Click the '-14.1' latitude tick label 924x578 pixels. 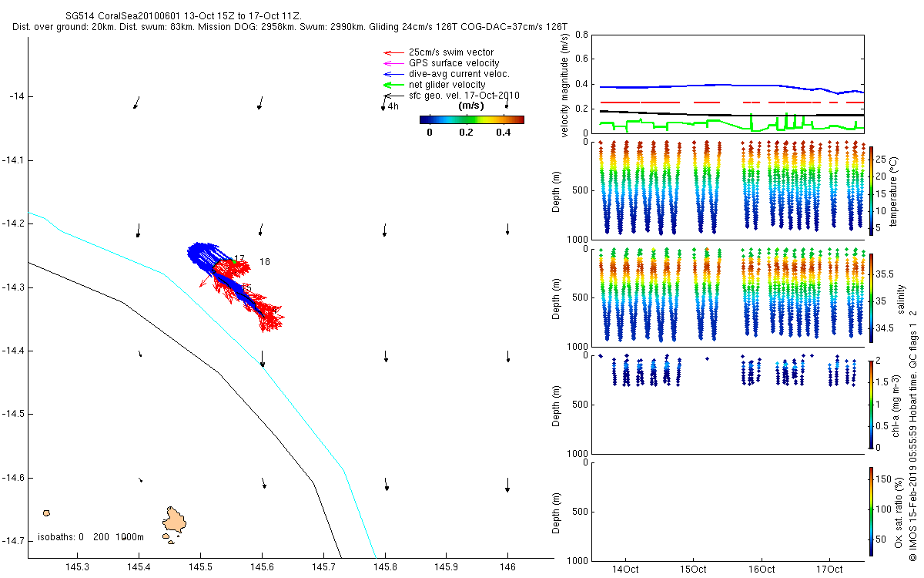(13, 160)
